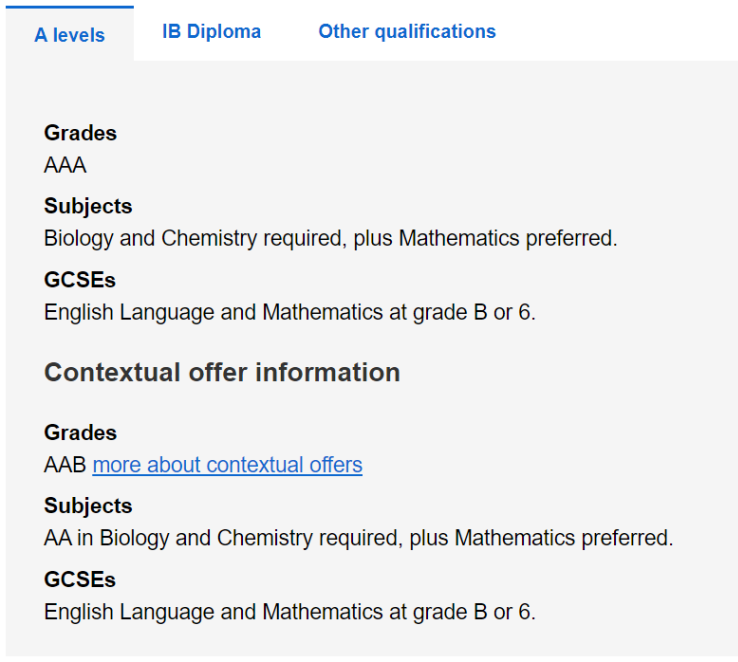
Task: Click the blank area right of Other qualifications
Action: [620, 32]
